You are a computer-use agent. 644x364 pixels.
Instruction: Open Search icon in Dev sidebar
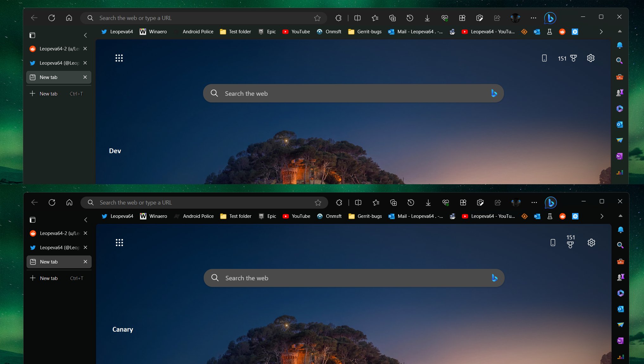620,61
